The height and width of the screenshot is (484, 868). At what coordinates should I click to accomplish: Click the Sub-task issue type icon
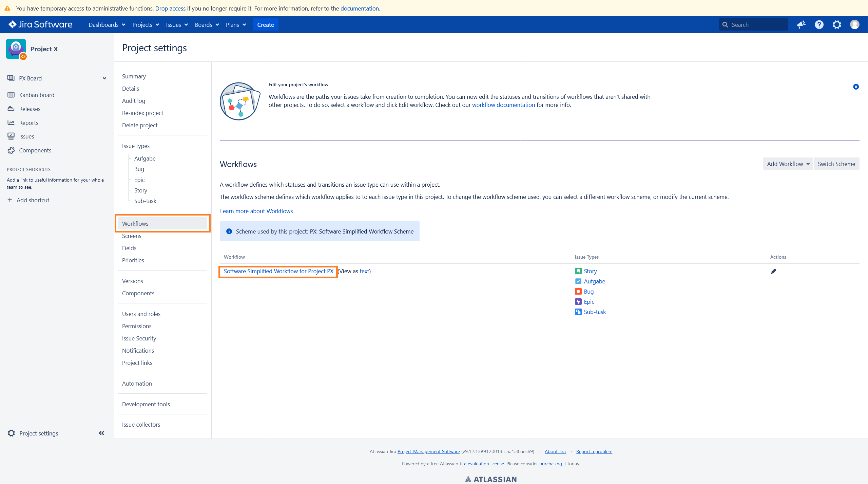578,312
